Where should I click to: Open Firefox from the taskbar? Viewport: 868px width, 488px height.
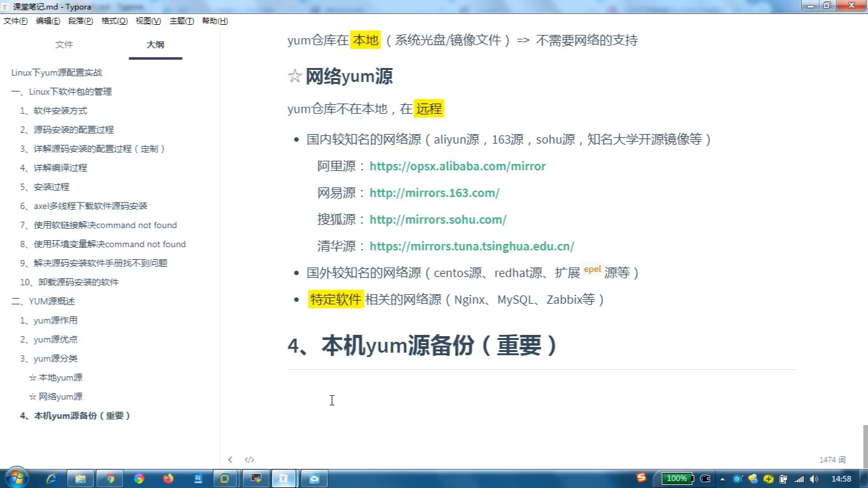point(168,478)
